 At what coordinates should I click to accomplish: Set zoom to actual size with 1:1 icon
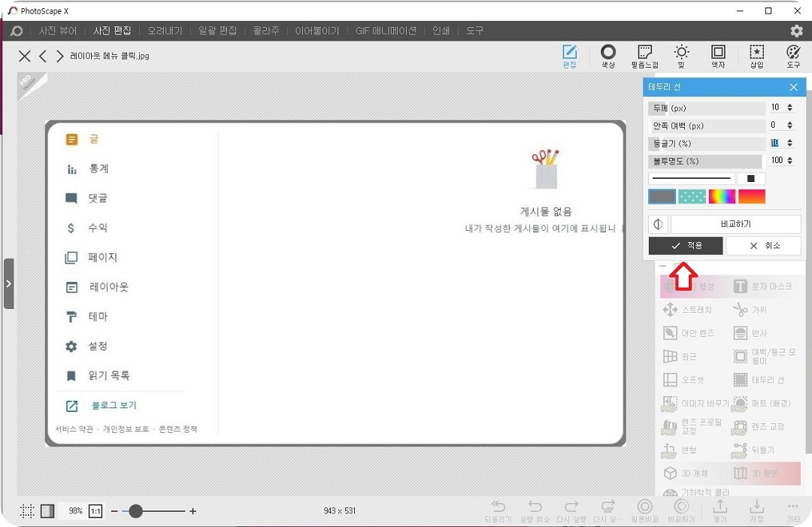click(95, 511)
